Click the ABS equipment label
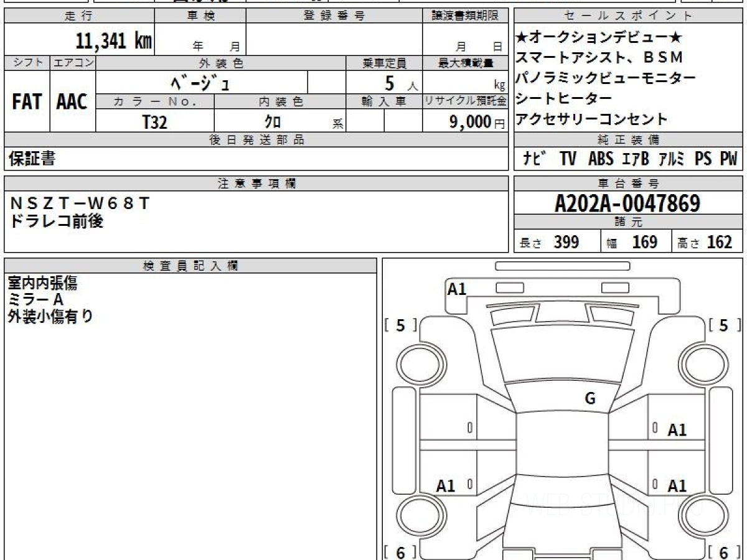 (x=600, y=159)
